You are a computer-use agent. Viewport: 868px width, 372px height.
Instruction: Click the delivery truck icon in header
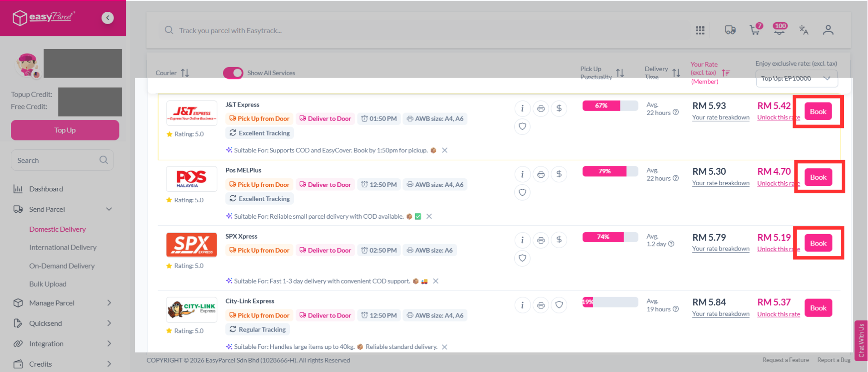coord(730,30)
